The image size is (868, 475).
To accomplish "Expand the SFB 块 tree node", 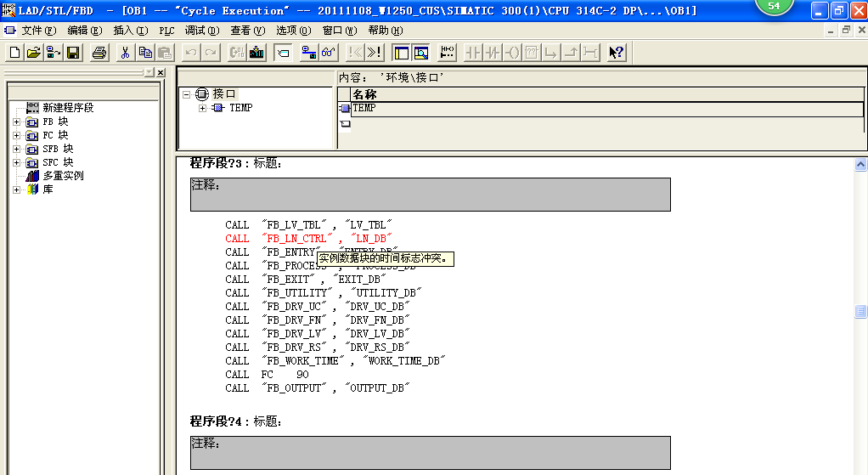I will point(17,149).
